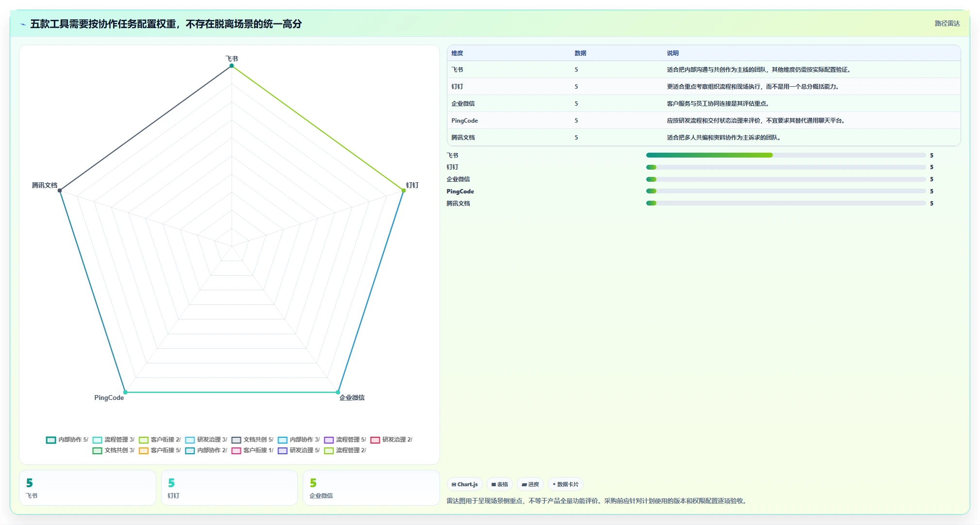Click the description starting 应按研发流程和交付状态
The height and width of the screenshot is (525, 980).
click(x=757, y=121)
